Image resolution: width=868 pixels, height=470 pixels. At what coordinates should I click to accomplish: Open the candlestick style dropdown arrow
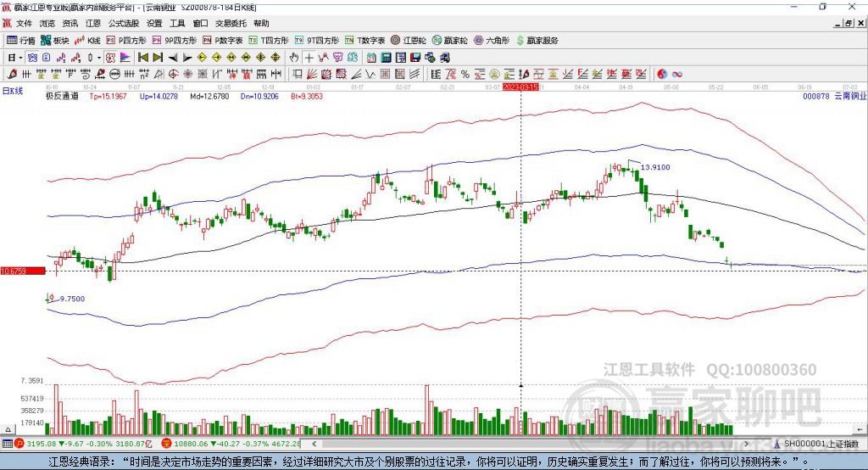[99, 57]
